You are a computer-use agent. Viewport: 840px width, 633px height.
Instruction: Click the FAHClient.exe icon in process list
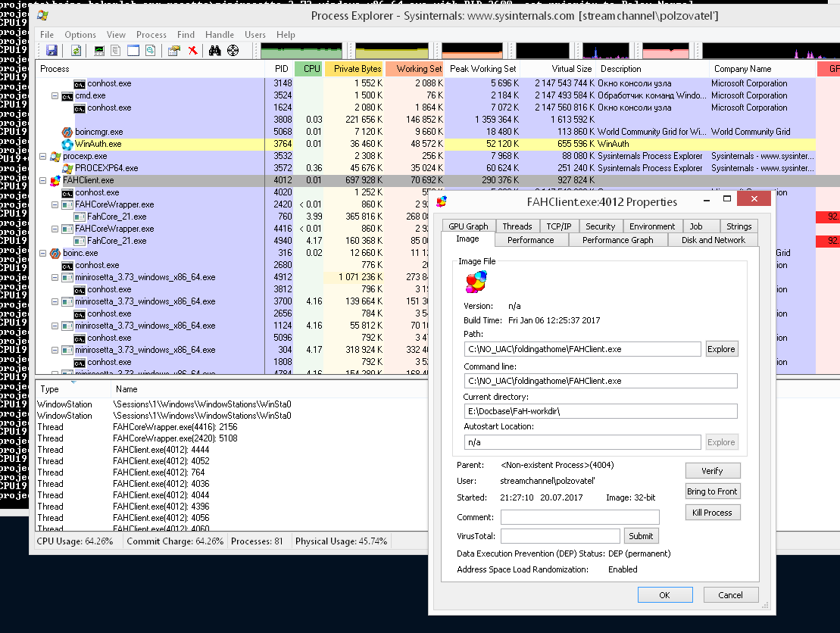55,180
